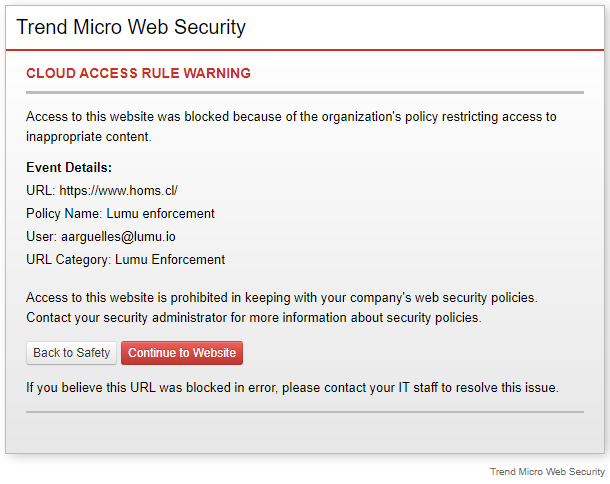610x484 pixels.
Task: Click the 'inappropriate content' text line
Action: (89, 136)
